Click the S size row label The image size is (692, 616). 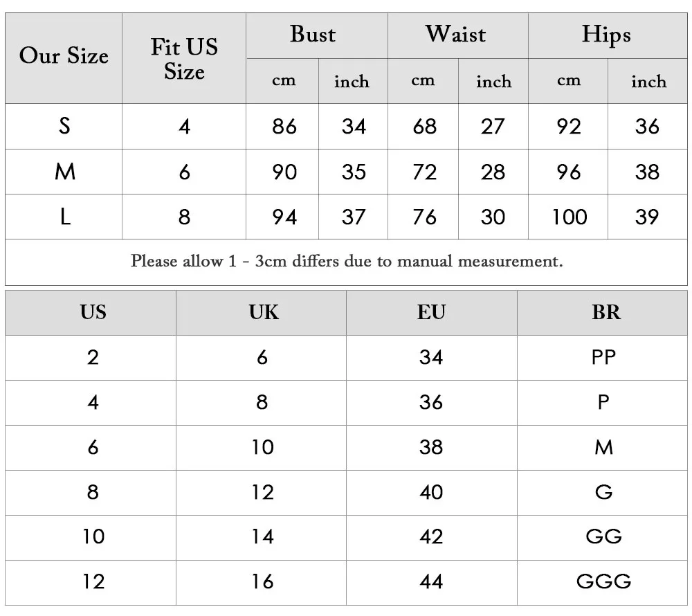click(x=64, y=127)
